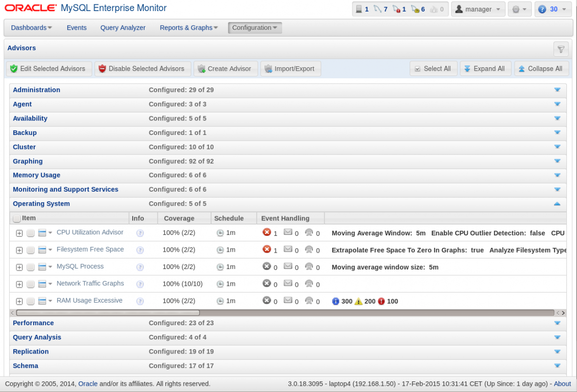Click the blue info threshold icon showing 300
This screenshot has height=392, width=577.
coord(336,301)
